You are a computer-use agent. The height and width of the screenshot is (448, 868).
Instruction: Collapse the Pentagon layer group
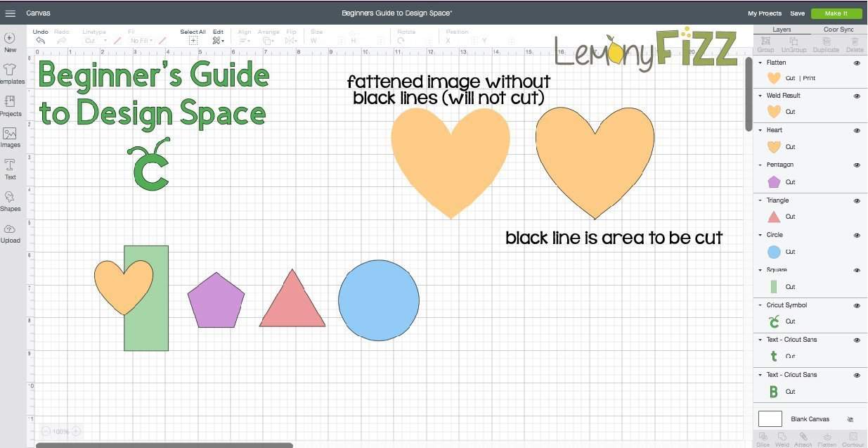pyautogui.click(x=760, y=165)
